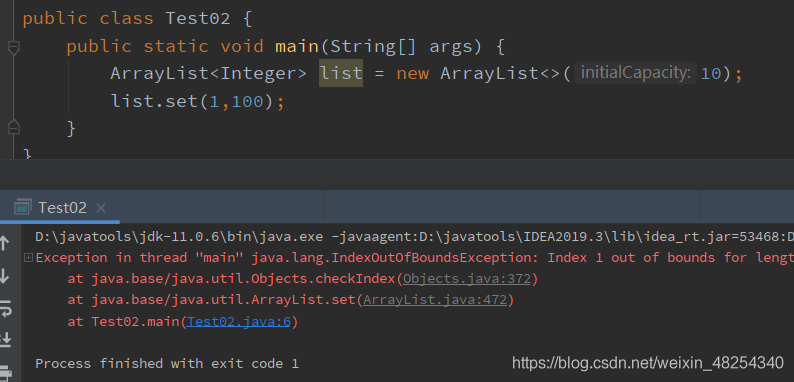Close the Test02 run tab

click(101, 208)
